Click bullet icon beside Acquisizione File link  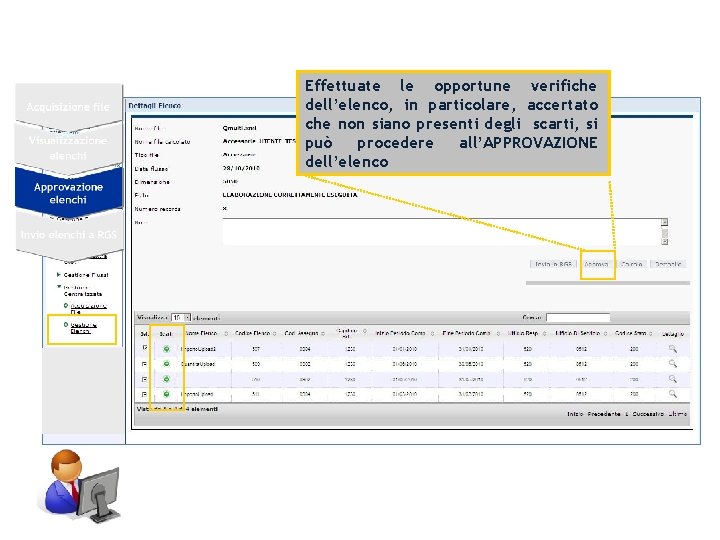(66, 305)
